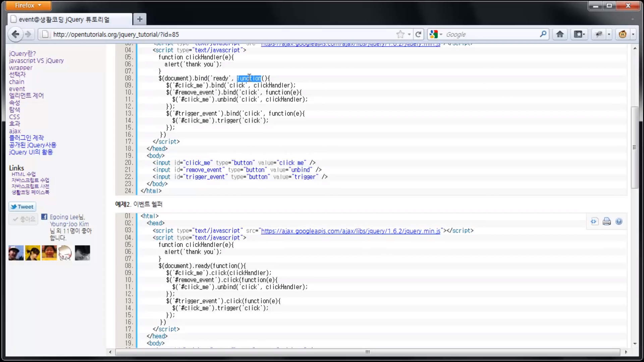Click the search magnifier icon
Screen dimensions: 644x362
pos(543,34)
